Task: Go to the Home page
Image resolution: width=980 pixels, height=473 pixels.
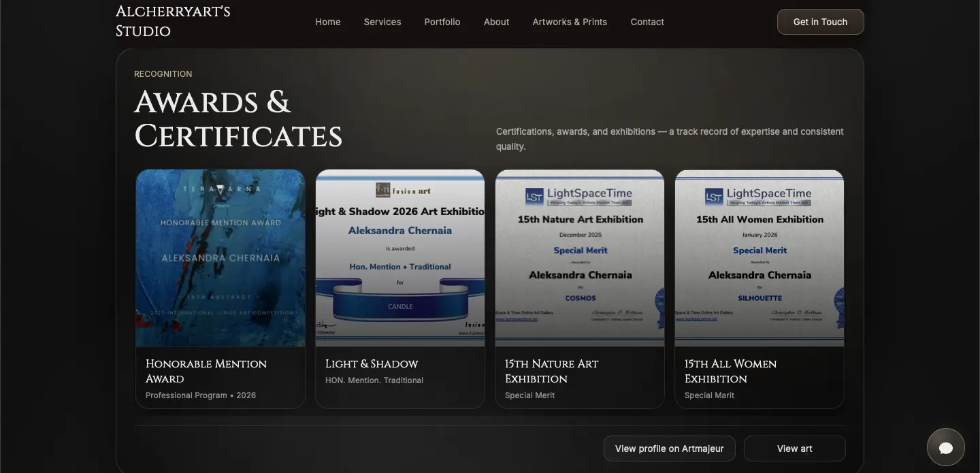Action: pos(327,22)
